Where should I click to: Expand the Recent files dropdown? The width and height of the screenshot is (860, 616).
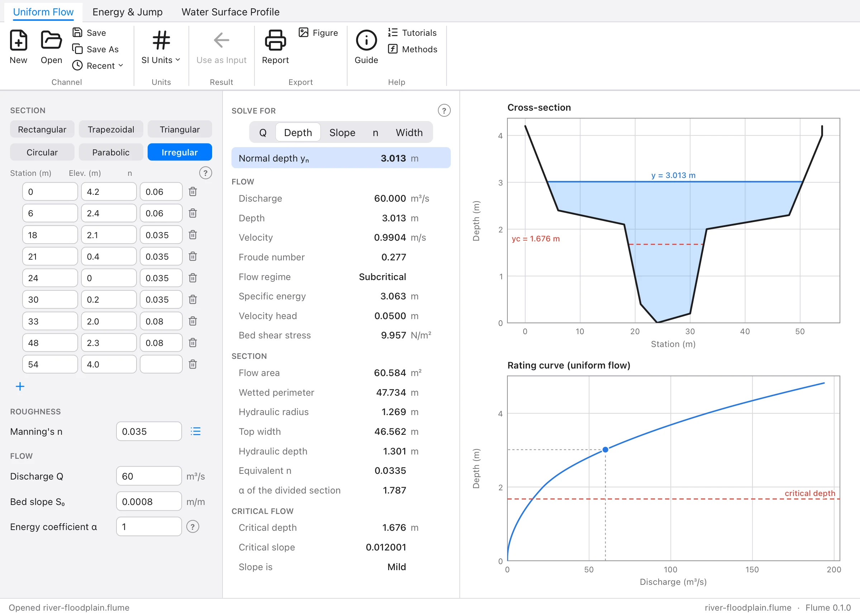pos(97,66)
